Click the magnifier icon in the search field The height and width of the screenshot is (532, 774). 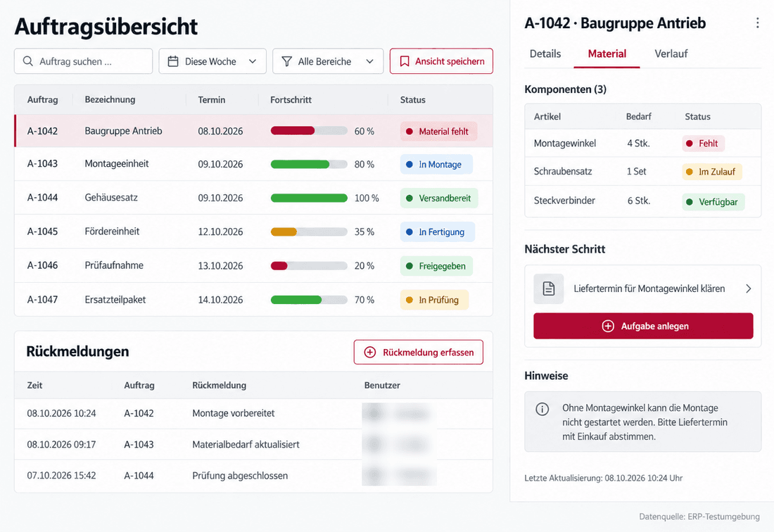point(28,61)
